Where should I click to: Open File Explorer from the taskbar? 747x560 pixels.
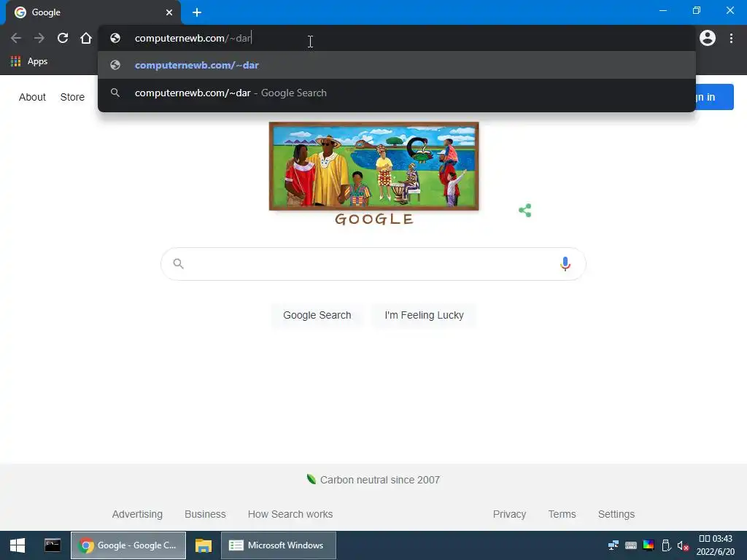tap(204, 545)
